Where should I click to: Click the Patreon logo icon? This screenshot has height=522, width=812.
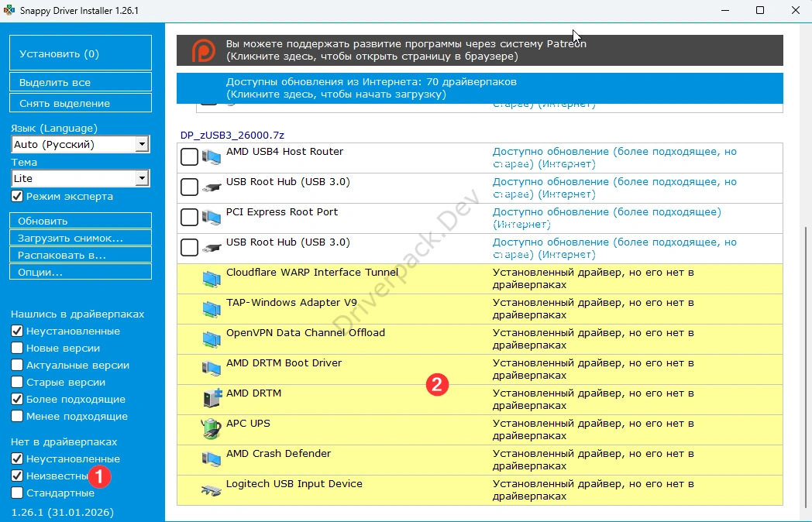tap(204, 50)
